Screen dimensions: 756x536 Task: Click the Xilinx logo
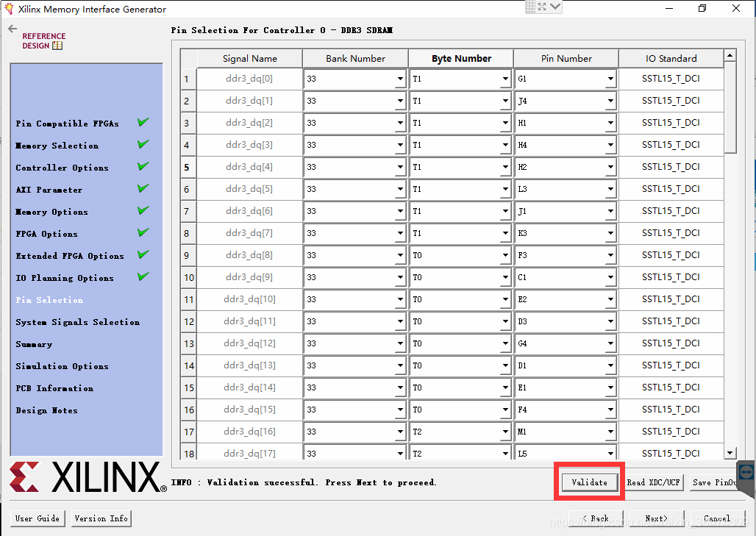pos(88,477)
